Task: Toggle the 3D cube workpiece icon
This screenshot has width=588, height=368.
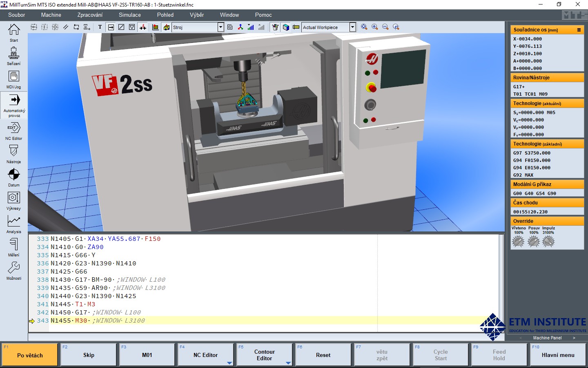Action: (286, 27)
